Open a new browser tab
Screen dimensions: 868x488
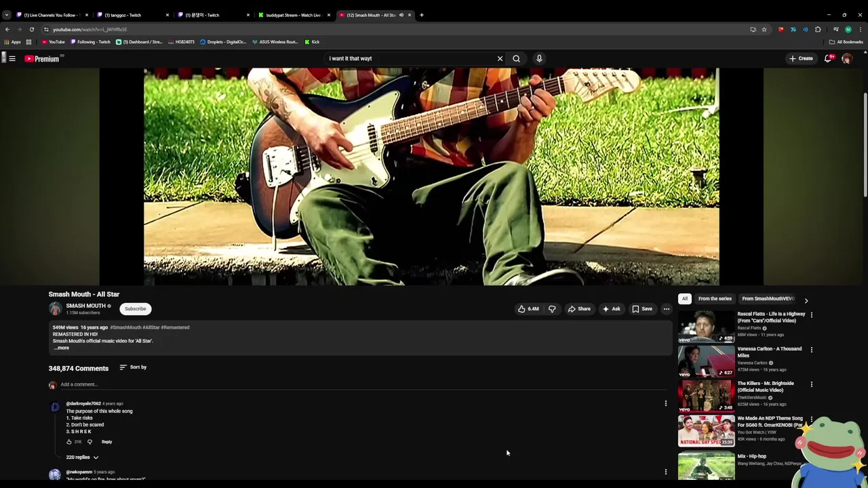tap(422, 15)
